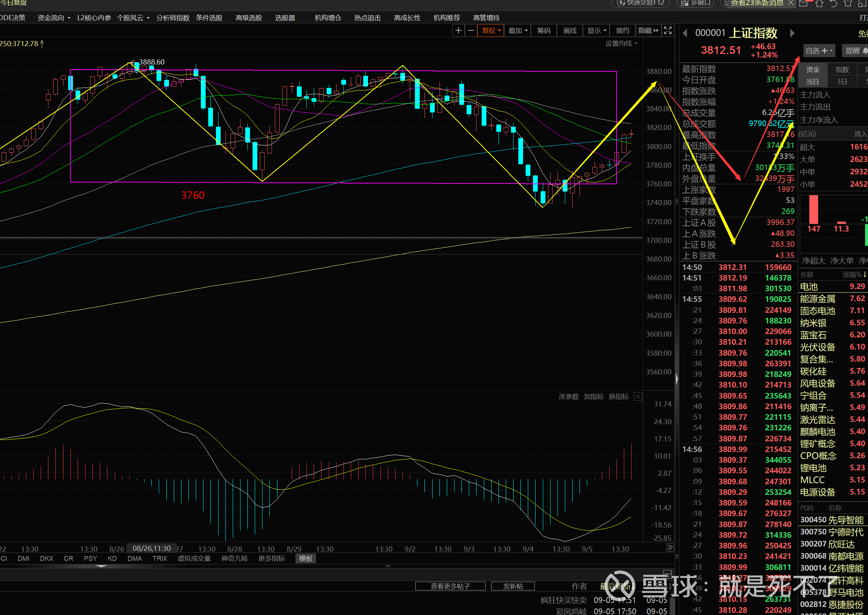Viewport: 868px width, 615px height.
Task: Open the mail messages envelope icon
Action: (x=803, y=3)
